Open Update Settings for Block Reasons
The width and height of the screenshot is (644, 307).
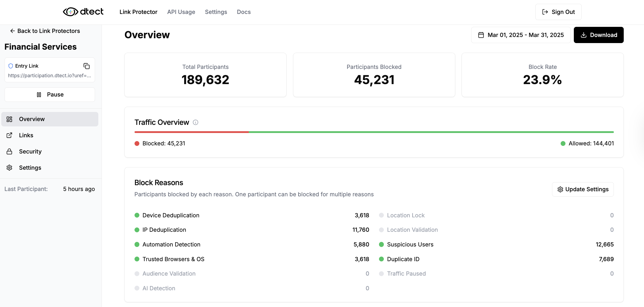pos(583,189)
